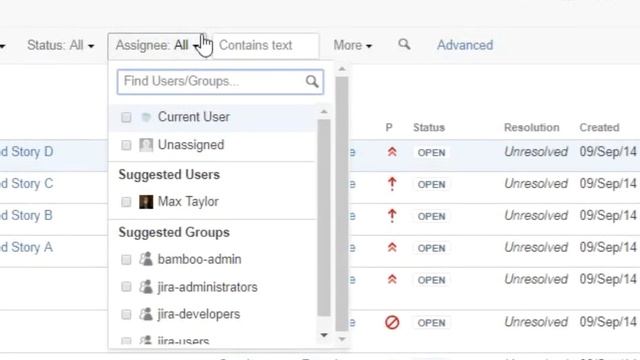Click the outer dropdown scrollbar thumb

coord(342,204)
